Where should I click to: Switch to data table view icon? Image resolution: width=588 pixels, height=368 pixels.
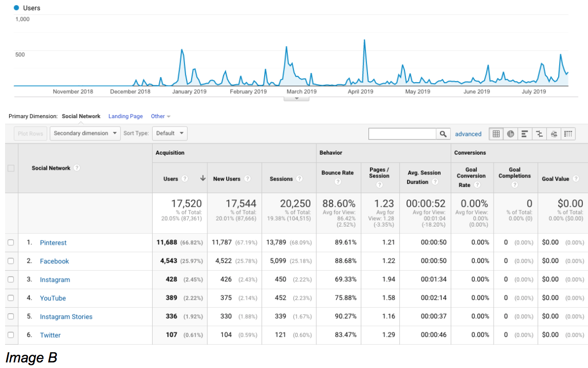(x=496, y=134)
